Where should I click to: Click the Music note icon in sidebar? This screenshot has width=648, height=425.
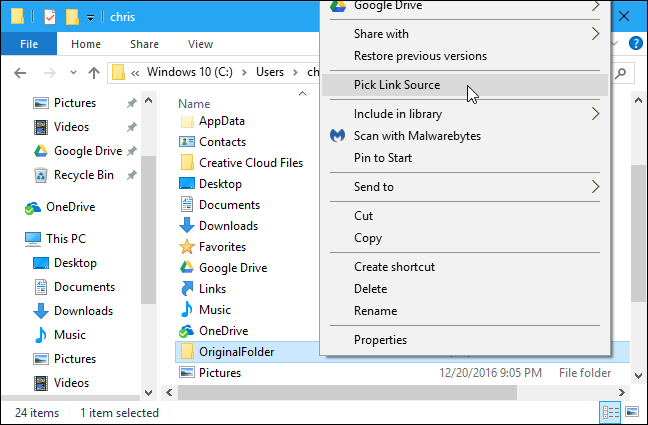pyautogui.click(x=41, y=335)
